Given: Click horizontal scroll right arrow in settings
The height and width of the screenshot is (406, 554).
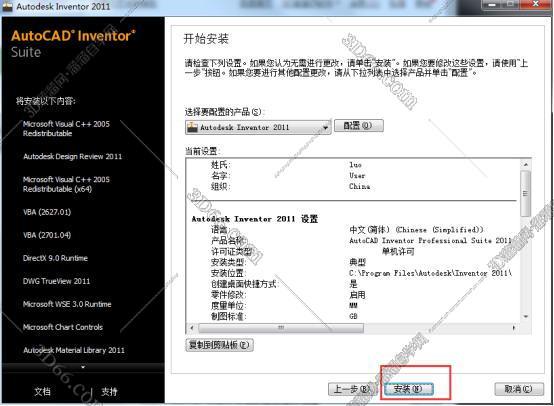Looking at the screenshot, I should point(514,328).
